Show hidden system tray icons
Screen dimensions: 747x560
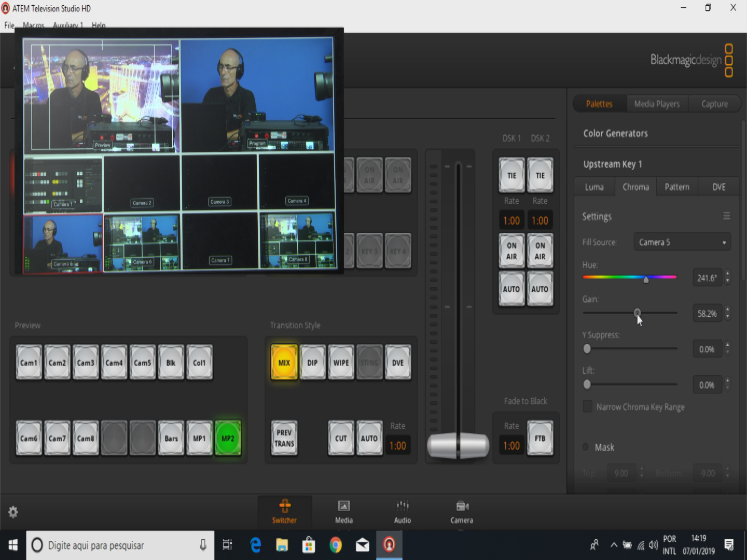pyautogui.click(x=614, y=545)
